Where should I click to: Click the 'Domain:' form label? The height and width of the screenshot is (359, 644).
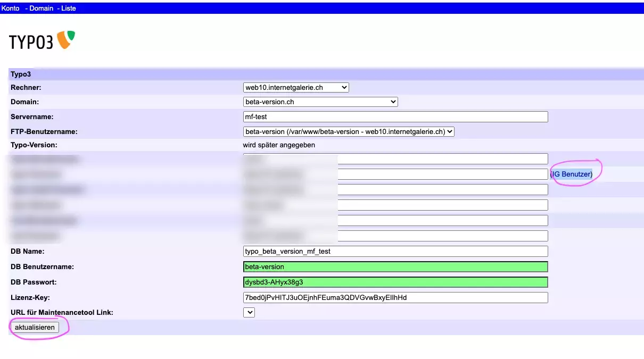[x=25, y=102]
